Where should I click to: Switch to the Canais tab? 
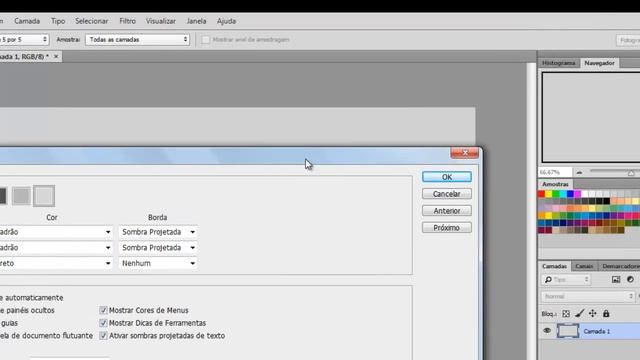click(x=584, y=266)
